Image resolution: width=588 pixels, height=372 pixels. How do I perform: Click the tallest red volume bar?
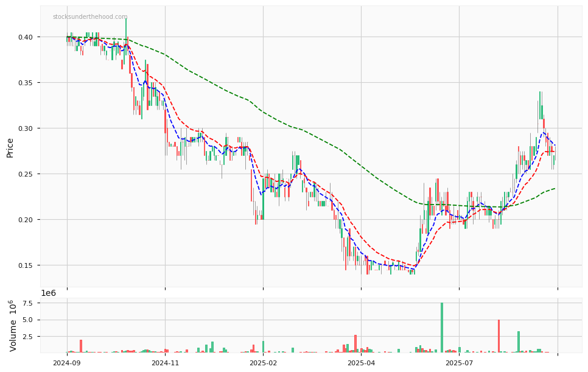tap(499, 336)
